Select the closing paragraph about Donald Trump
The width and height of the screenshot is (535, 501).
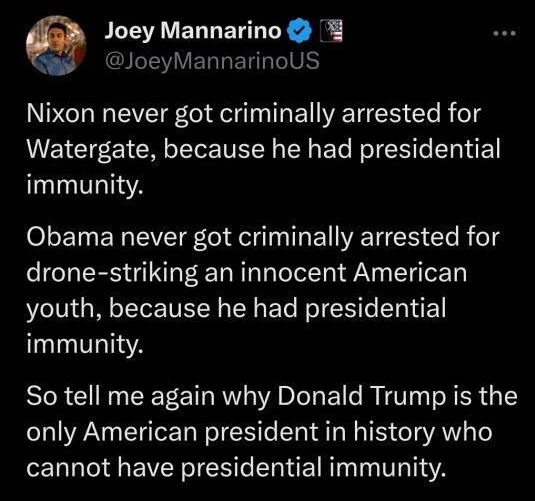point(272,431)
